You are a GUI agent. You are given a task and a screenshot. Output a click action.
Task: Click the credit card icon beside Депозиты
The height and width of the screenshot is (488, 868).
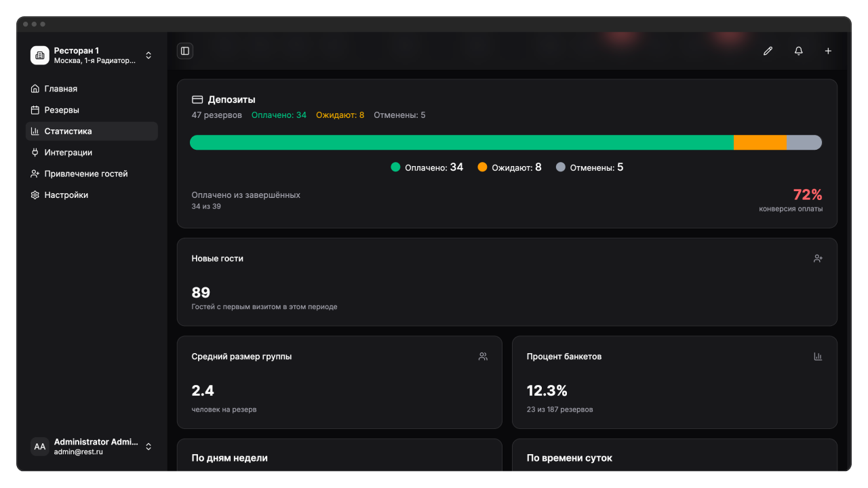(197, 100)
